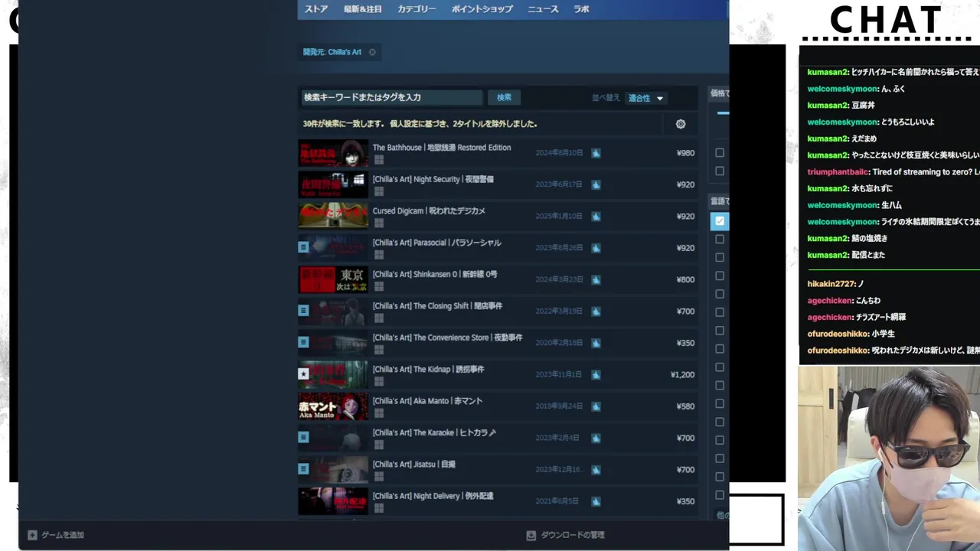Click the wishlist star badge on The Kidnap
The height and width of the screenshot is (551, 980).
click(x=303, y=374)
